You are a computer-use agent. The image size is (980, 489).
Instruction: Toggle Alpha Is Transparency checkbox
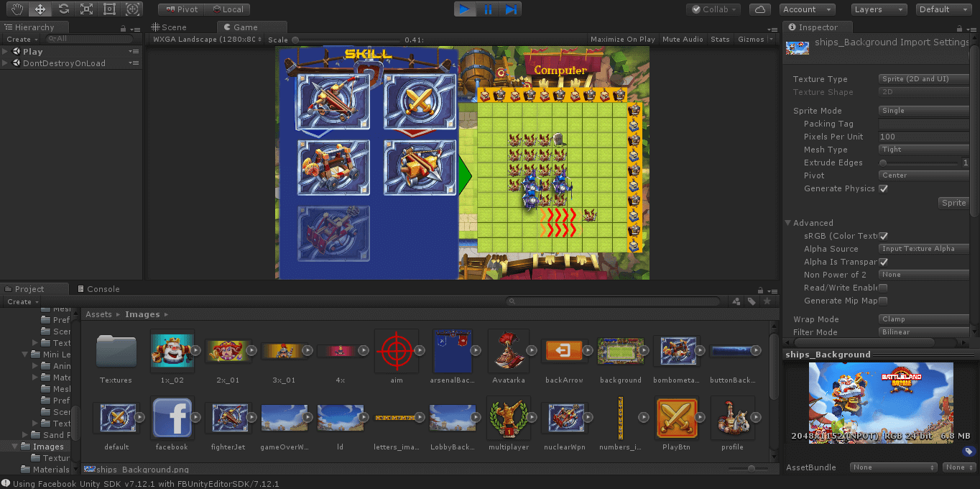coord(884,262)
